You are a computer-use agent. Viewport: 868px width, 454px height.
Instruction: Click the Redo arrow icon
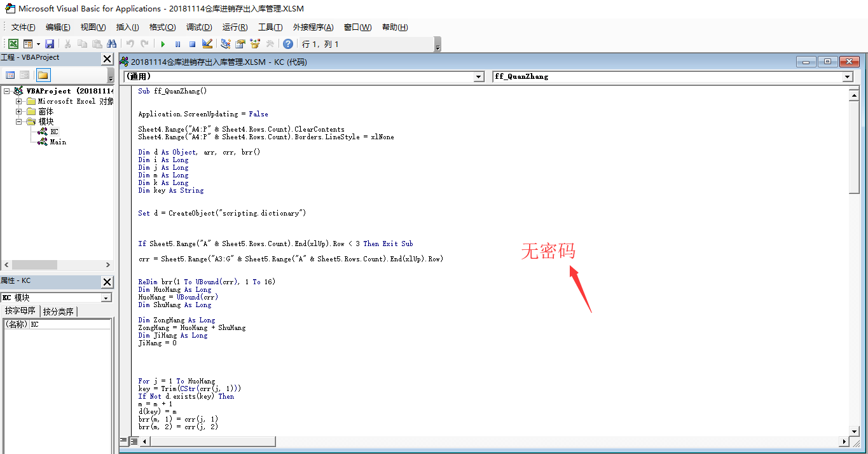(144, 44)
